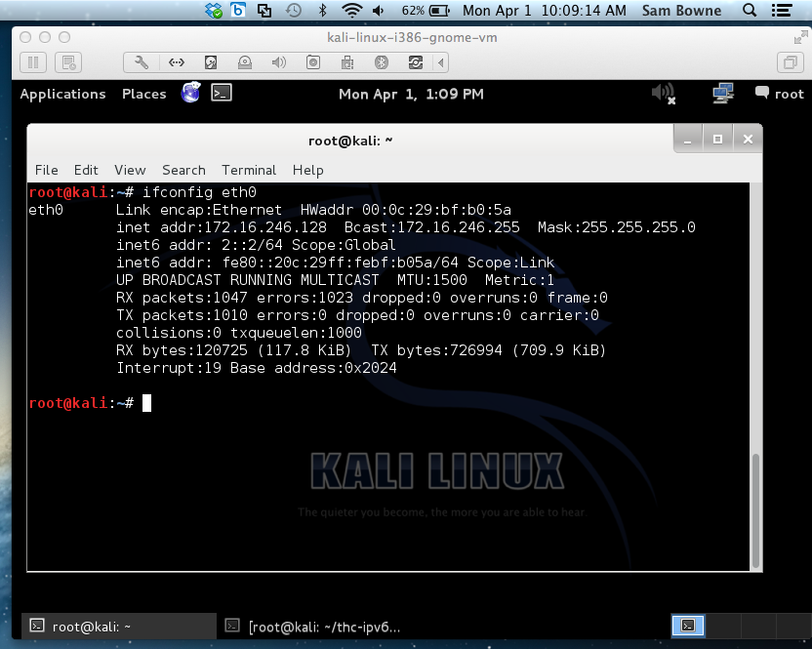
Task: Click inet addr:172.16.246.128 text
Action: (x=222, y=227)
